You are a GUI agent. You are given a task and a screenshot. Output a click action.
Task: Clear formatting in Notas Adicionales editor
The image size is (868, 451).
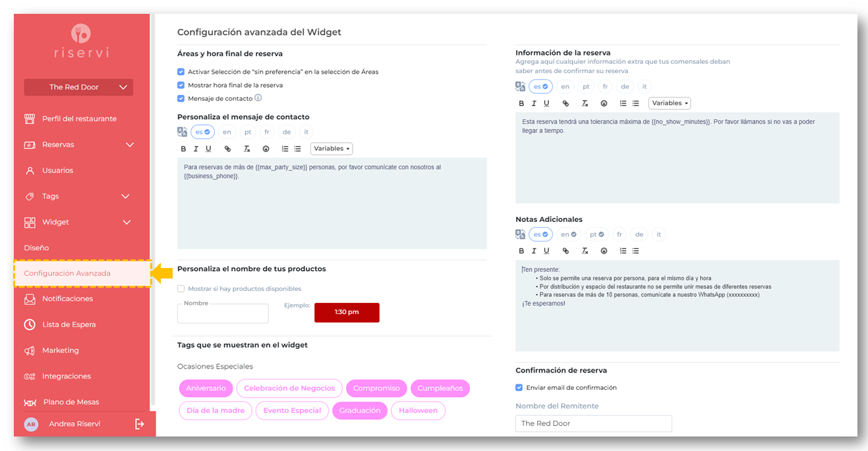tap(585, 251)
